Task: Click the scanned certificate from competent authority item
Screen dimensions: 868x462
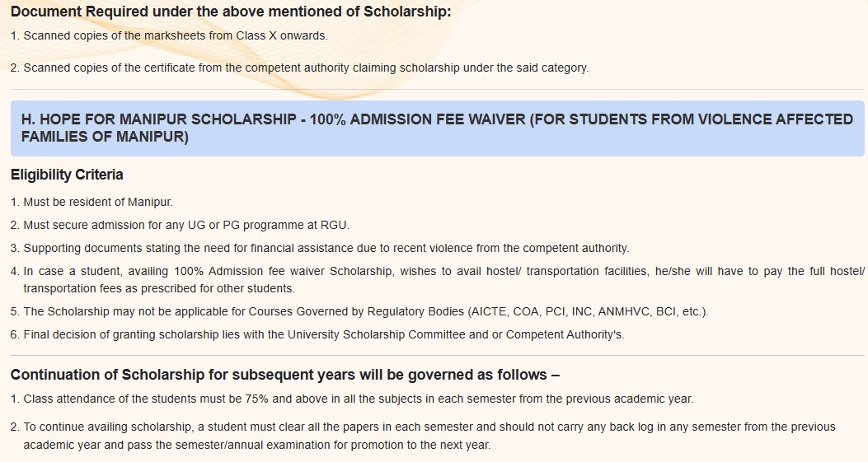Action: point(299,68)
